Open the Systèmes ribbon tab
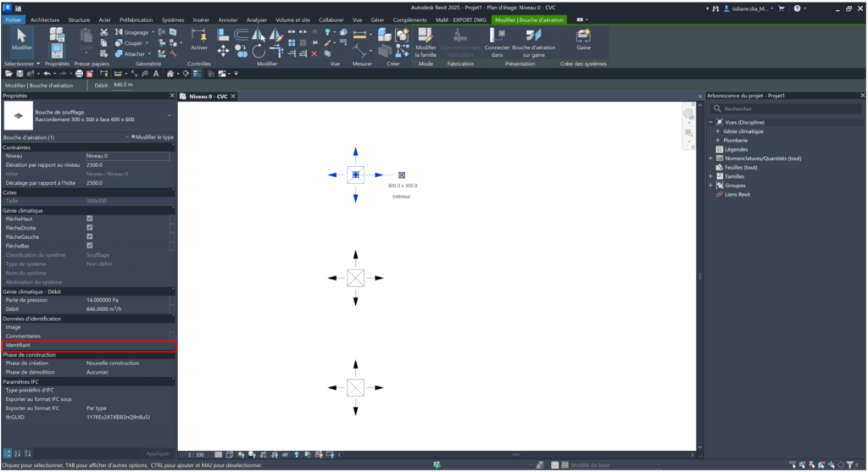Screen dimensions: 868x472 click(x=172, y=19)
